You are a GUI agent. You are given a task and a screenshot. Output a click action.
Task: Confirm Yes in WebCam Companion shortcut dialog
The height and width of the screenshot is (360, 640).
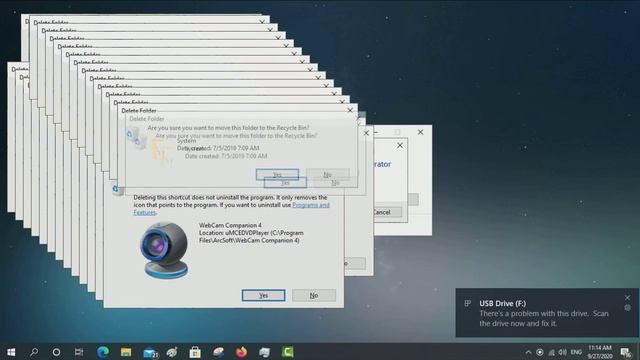point(263,295)
